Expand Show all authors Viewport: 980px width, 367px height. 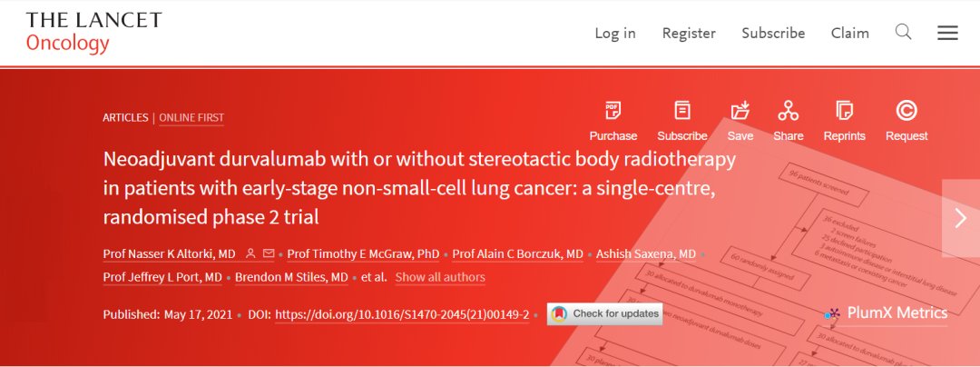(x=440, y=277)
